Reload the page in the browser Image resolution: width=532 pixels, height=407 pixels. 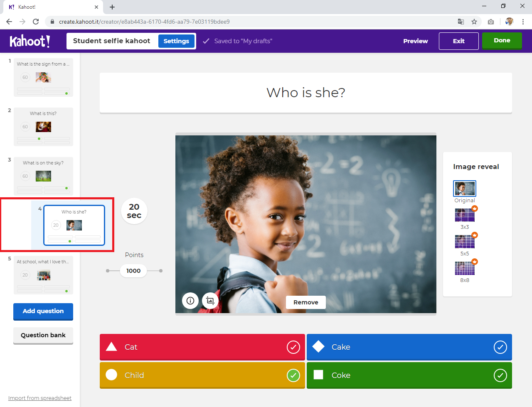click(x=36, y=22)
